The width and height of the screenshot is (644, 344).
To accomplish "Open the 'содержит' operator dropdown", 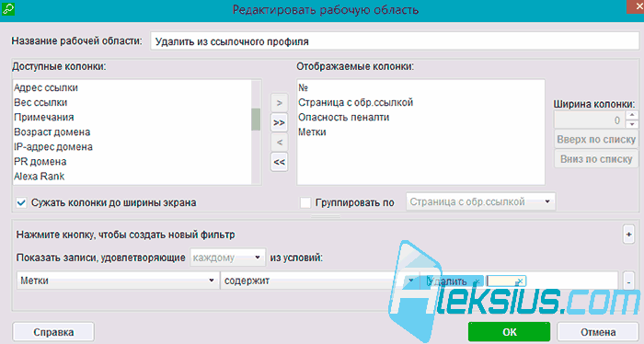I will coord(319,281).
